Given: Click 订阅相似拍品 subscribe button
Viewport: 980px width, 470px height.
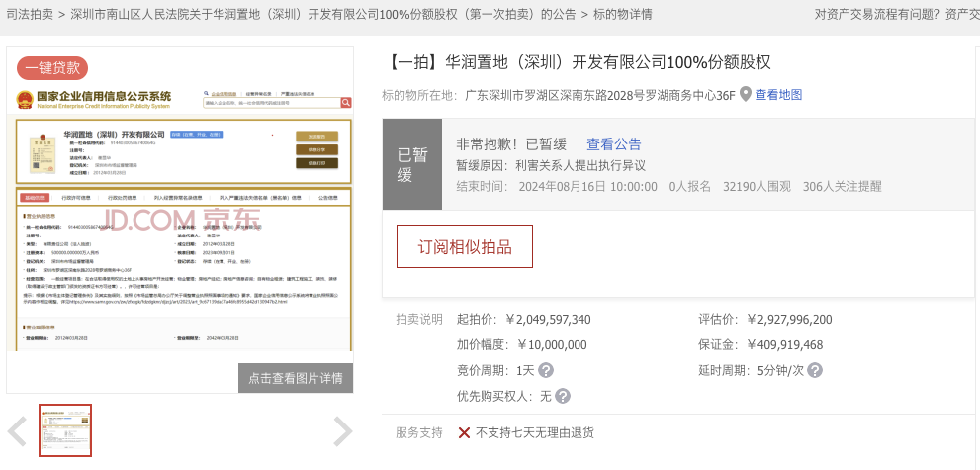Looking at the screenshot, I should pos(465,247).
